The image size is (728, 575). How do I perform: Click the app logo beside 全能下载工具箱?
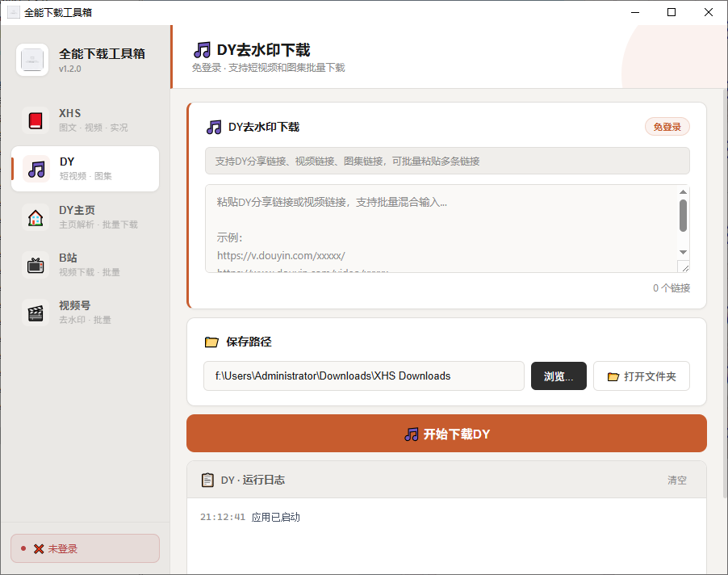[32, 60]
